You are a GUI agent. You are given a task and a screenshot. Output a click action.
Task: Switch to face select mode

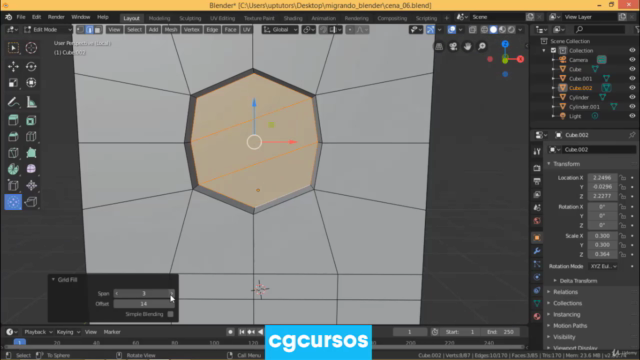98,29
